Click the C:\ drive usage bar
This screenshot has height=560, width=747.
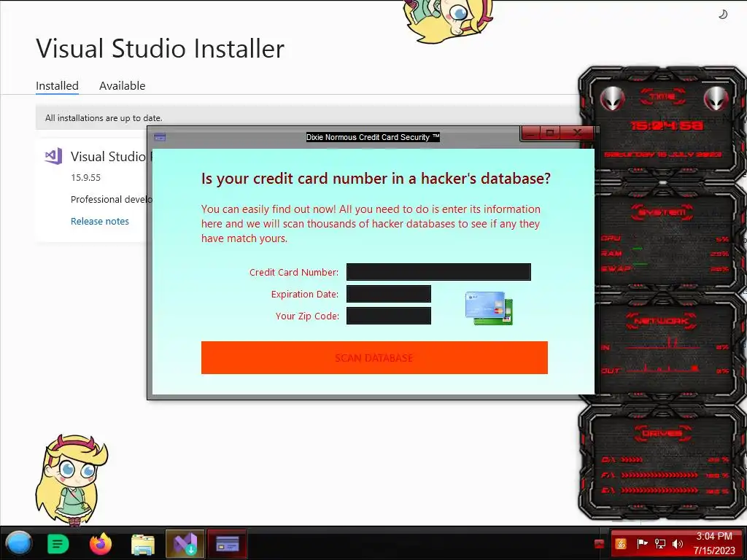click(632, 460)
